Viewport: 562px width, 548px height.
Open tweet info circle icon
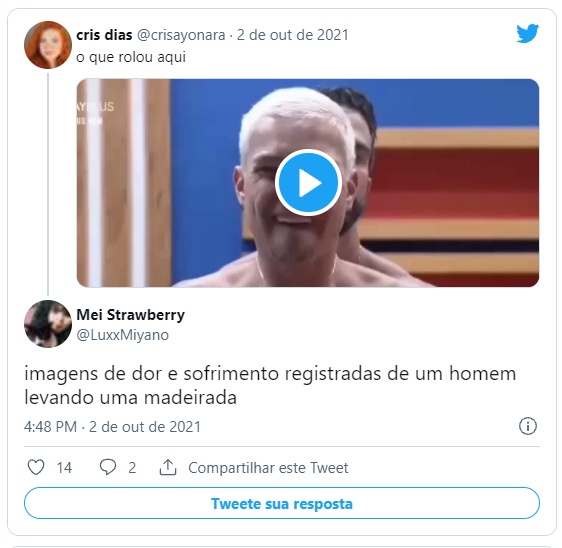[x=528, y=426]
